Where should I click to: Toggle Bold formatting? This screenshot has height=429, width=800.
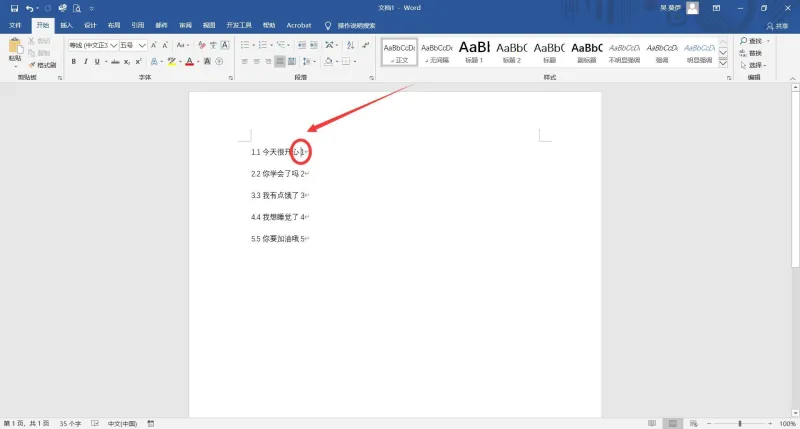coord(73,62)
